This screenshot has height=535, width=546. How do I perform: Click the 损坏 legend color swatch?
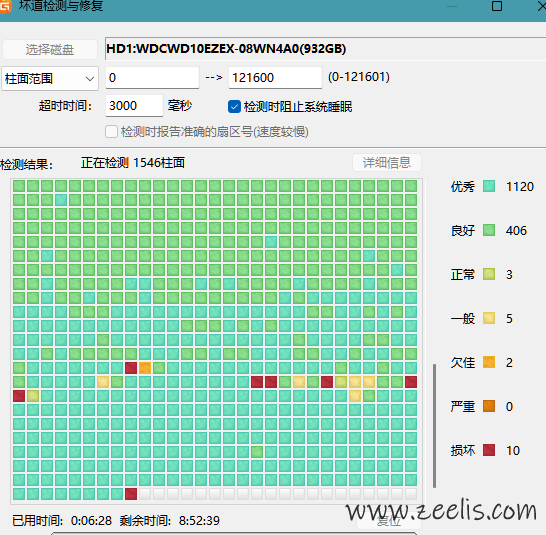tap(489, 450)
